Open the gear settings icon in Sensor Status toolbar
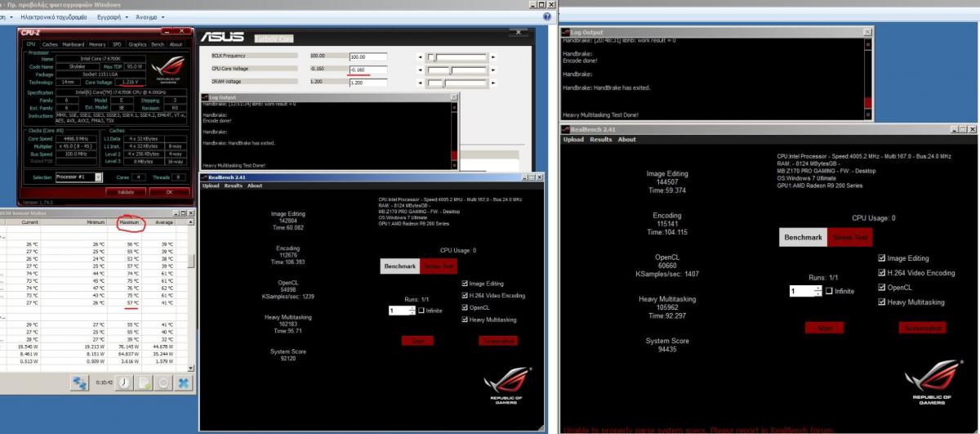The image size is (980, 434). 163,383
